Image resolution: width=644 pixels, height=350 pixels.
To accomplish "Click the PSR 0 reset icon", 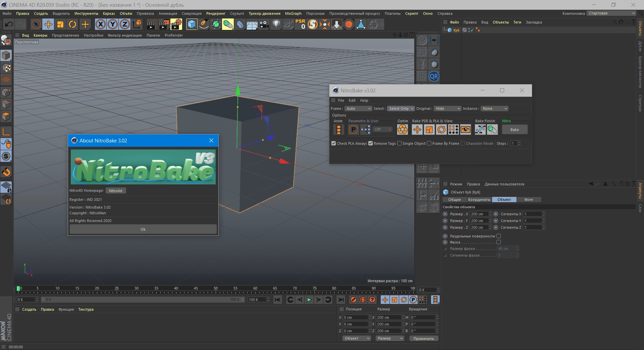I will (301, 24).
